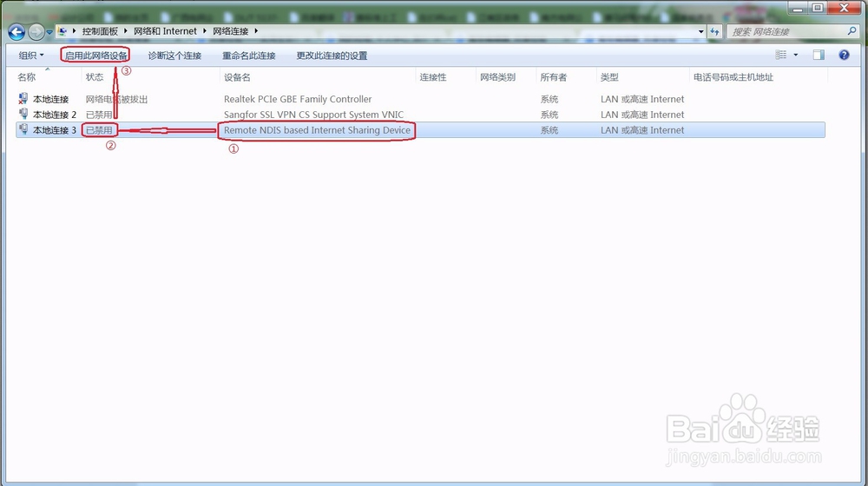This screenshot has height=486, width=868.
Task: Minimize the network connections window
Action: pos(798,8)
